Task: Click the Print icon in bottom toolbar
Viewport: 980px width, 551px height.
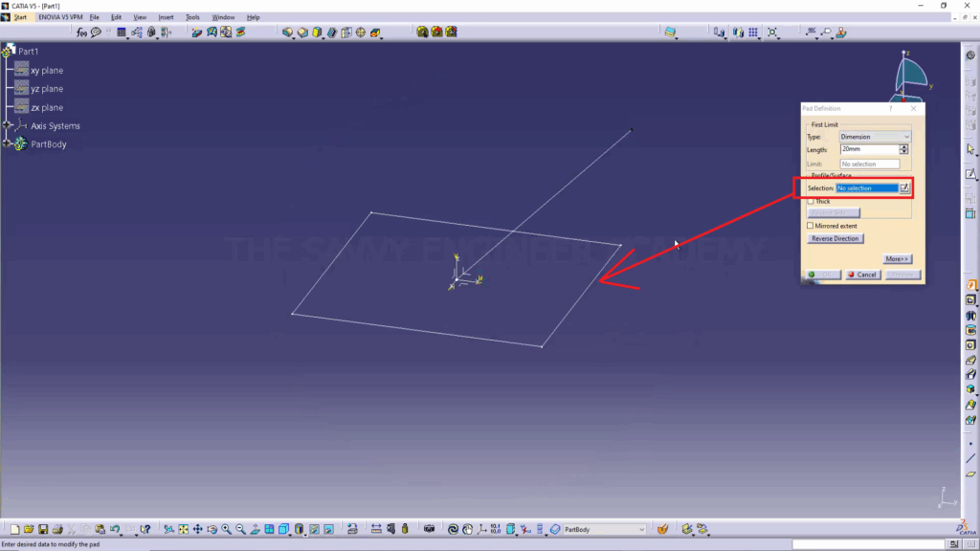Action: pos(57,529)
